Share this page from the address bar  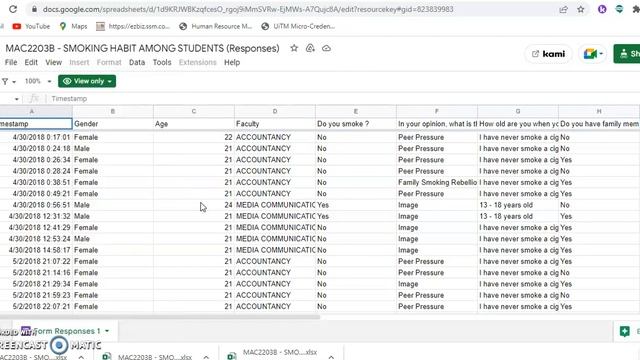point(563,9)
